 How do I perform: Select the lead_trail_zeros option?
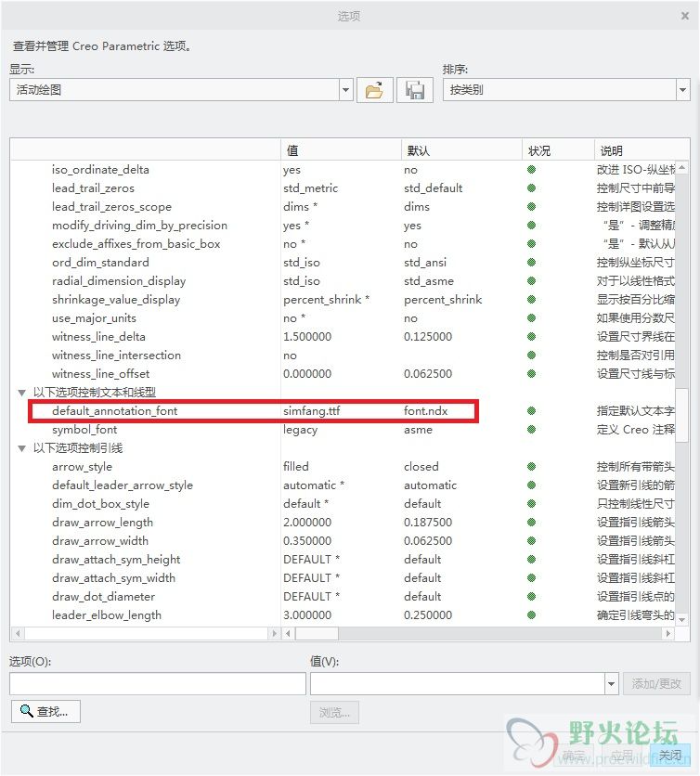click(x=93, y=188)
